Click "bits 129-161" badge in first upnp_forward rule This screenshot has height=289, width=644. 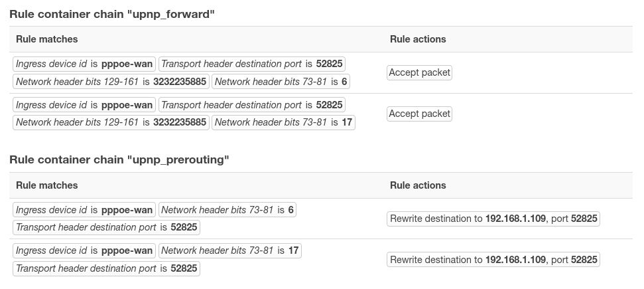pyautogui.click(x=111, y=82)
